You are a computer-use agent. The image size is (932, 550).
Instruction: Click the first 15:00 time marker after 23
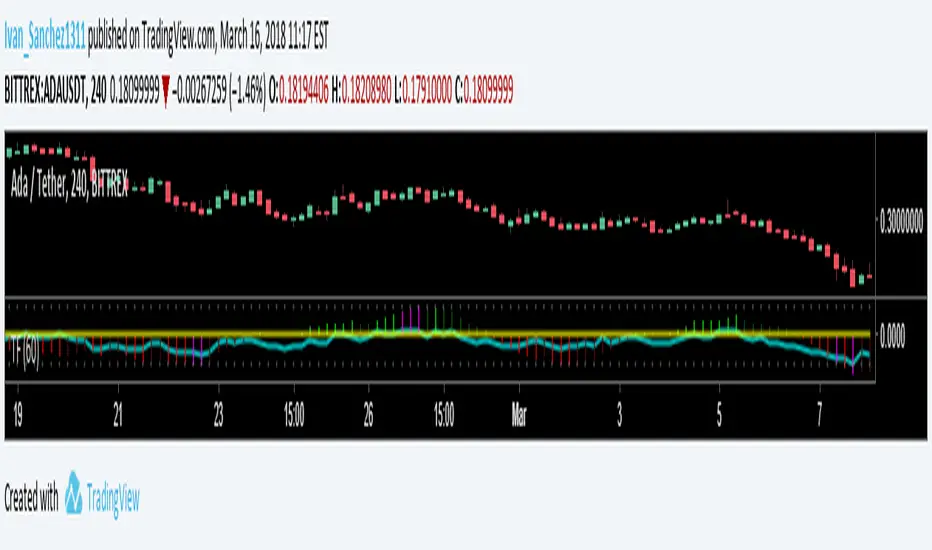pos(294,416)
